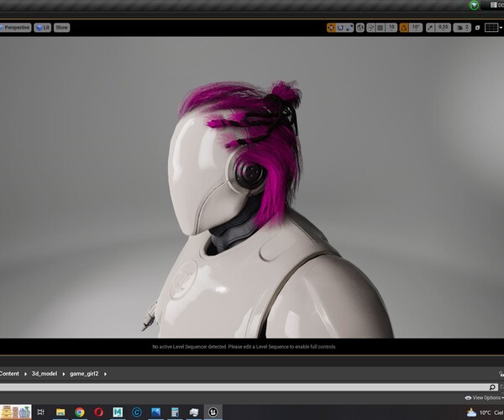Viewport: 504px width, 420px height.
Task: Expand arrow after game_girl2 breadcrumb
Action: pyautogui.click(x=106, y=374)
